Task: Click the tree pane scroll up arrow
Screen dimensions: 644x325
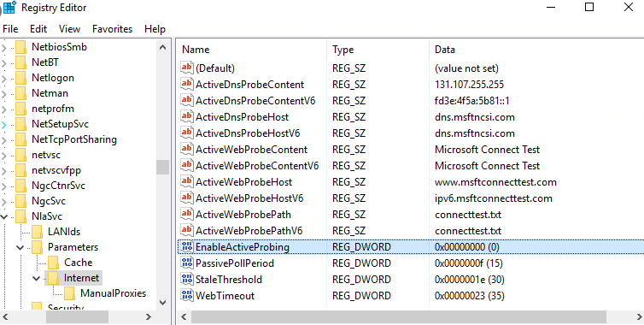Action: coord(162,47)
